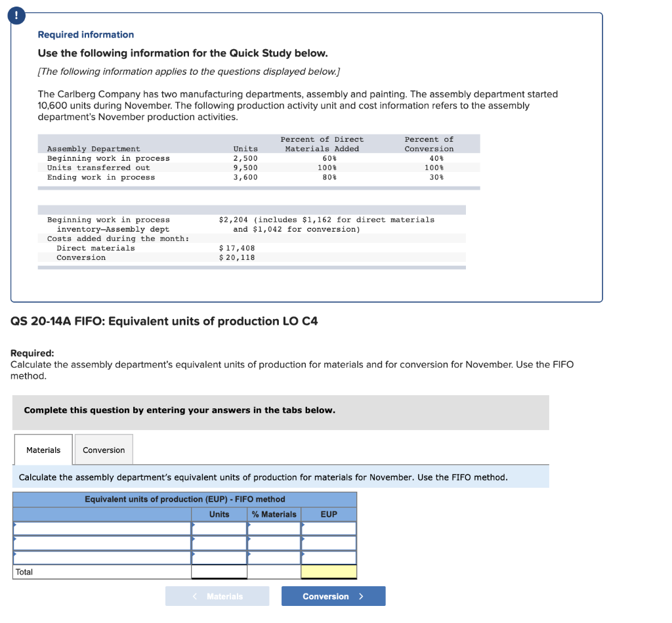Click the first row EUP cell
The height and width of the screenshot is (623, 672).
point(328,528)
